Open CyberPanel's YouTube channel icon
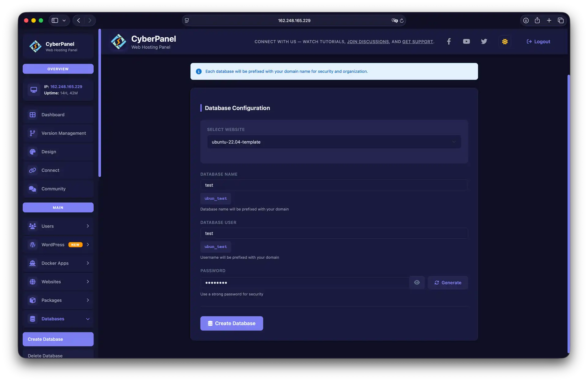 point(466,41)
